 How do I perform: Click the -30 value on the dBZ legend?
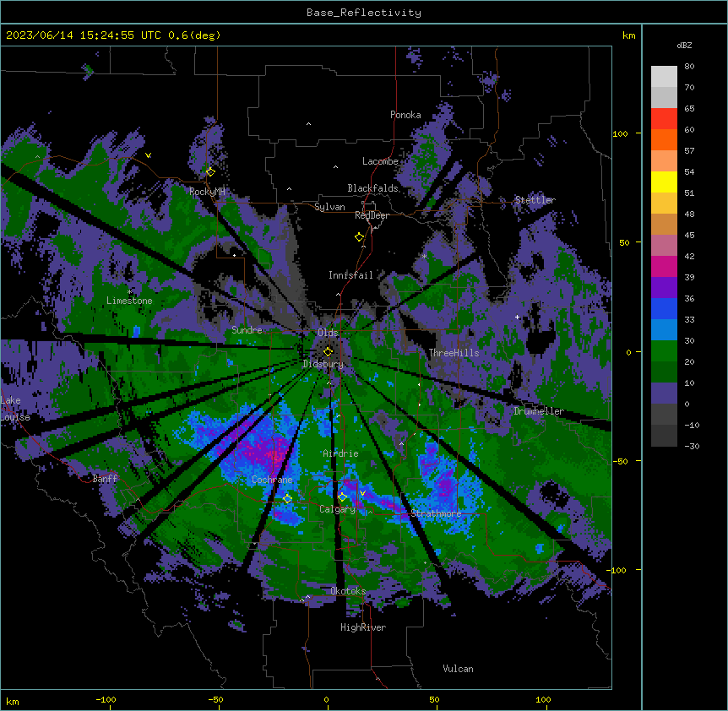point(692,446)
